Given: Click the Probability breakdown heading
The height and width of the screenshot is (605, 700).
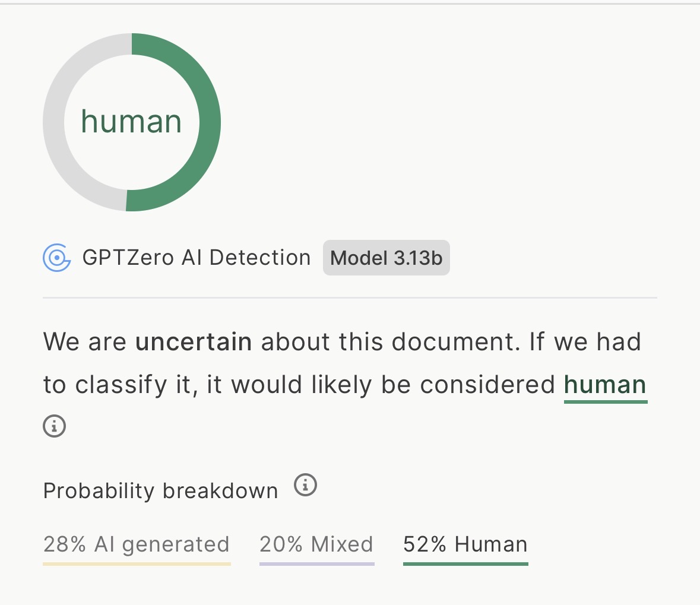Looking at the screenshot, I should point(160,491).
